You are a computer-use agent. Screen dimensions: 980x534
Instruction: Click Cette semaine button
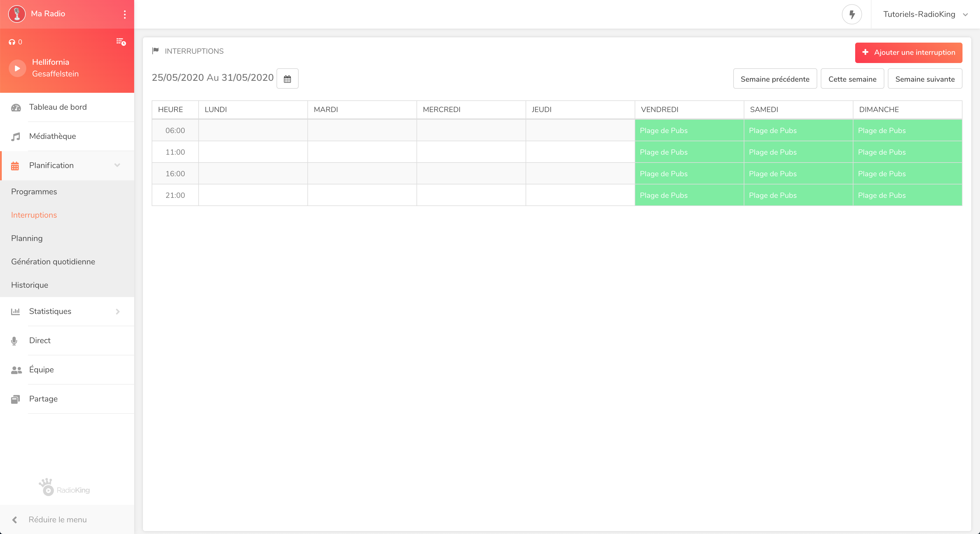(x=852, y=79)
